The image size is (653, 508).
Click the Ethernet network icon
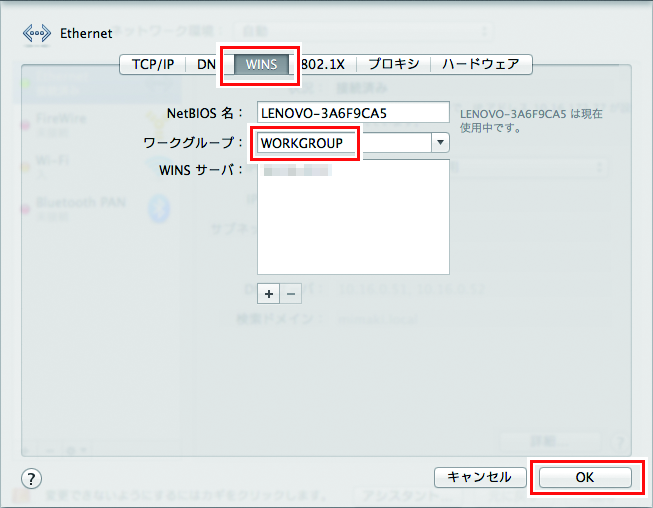tap(36, 32)
